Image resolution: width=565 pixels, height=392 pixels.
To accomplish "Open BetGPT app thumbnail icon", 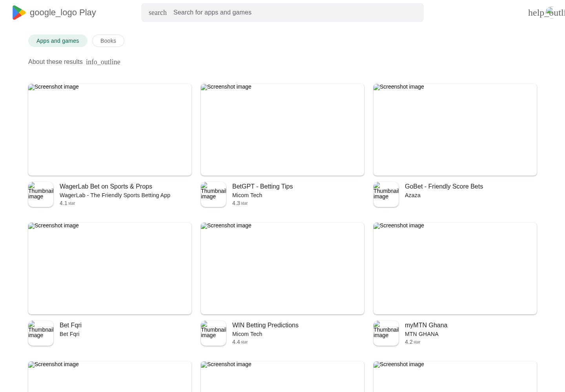I will (213, 194).
